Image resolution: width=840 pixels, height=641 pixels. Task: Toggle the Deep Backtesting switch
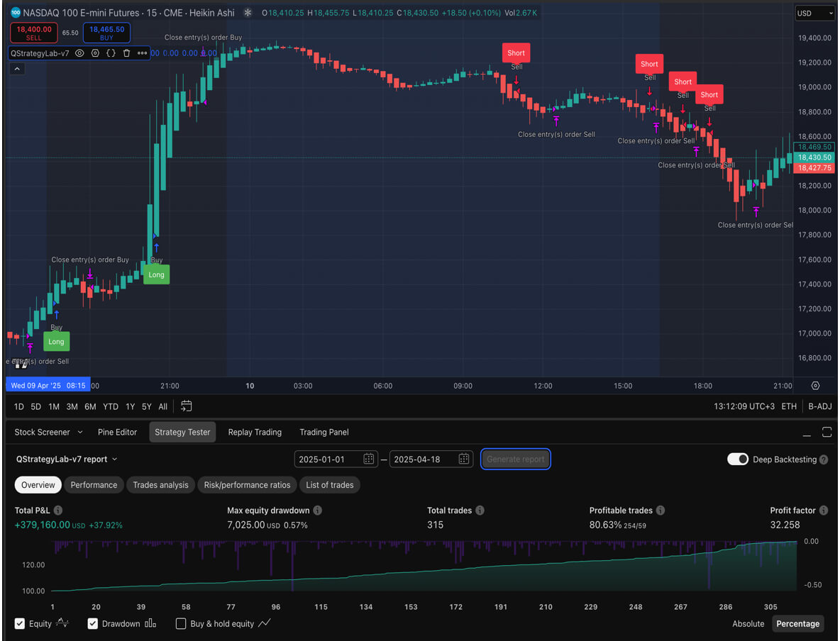point(738,459)
